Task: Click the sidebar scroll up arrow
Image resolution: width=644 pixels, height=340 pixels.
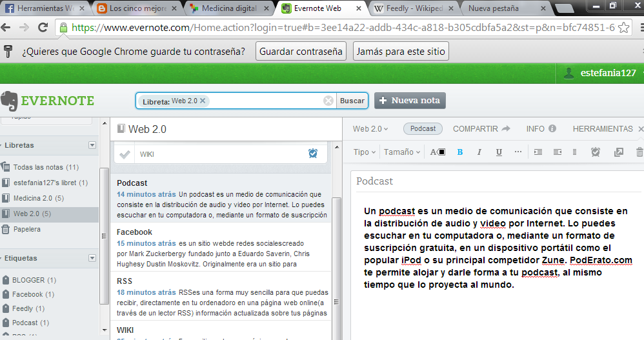Action: tap(105, 123)
